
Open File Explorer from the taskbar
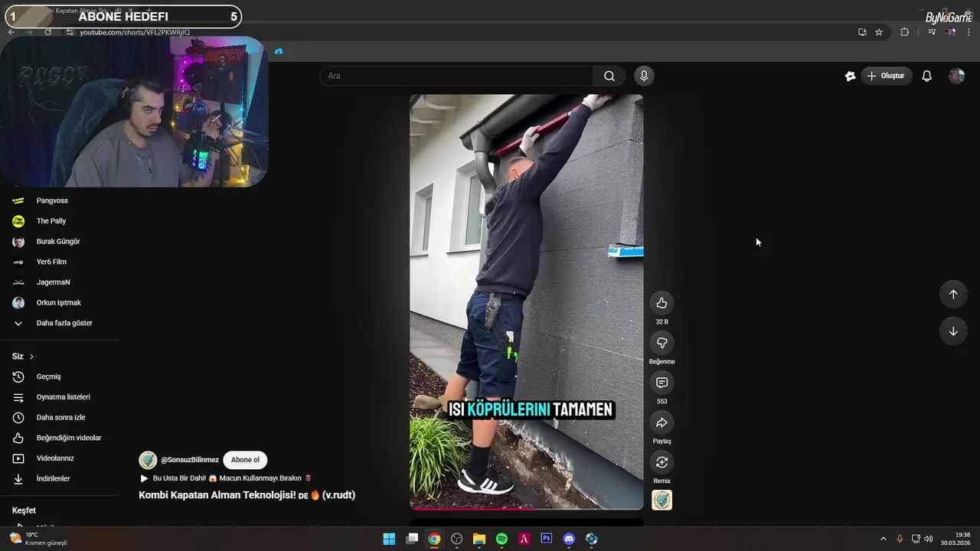pos(479,539)
